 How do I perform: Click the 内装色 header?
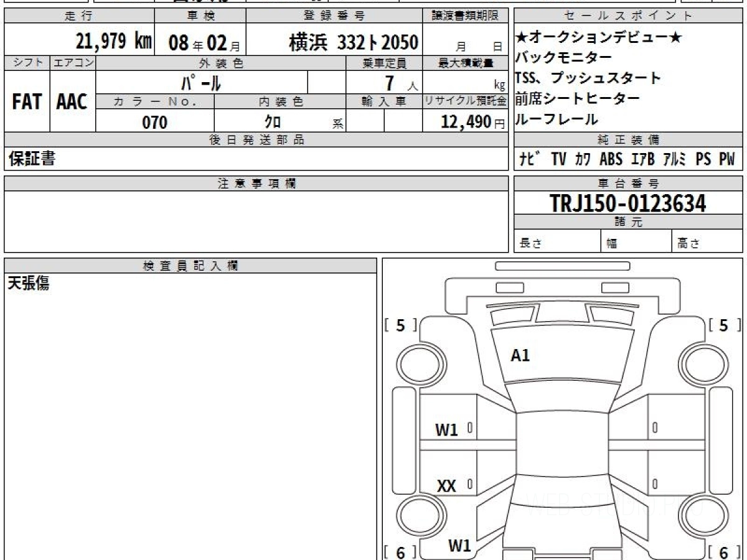point(280,102)
